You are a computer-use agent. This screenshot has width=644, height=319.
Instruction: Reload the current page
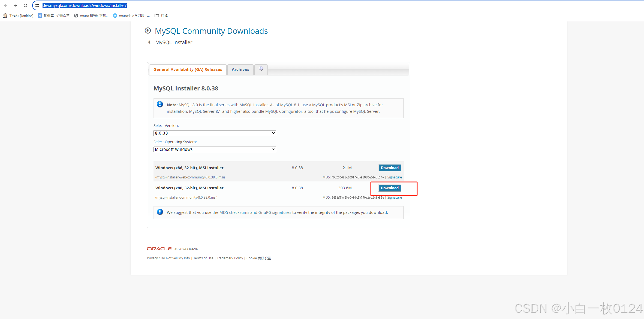click(25, 5)
